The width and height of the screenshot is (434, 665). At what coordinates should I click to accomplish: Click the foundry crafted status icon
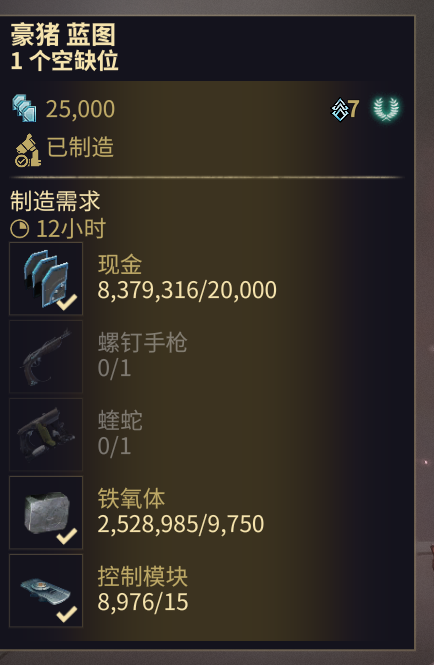click(x=28, y=151)
